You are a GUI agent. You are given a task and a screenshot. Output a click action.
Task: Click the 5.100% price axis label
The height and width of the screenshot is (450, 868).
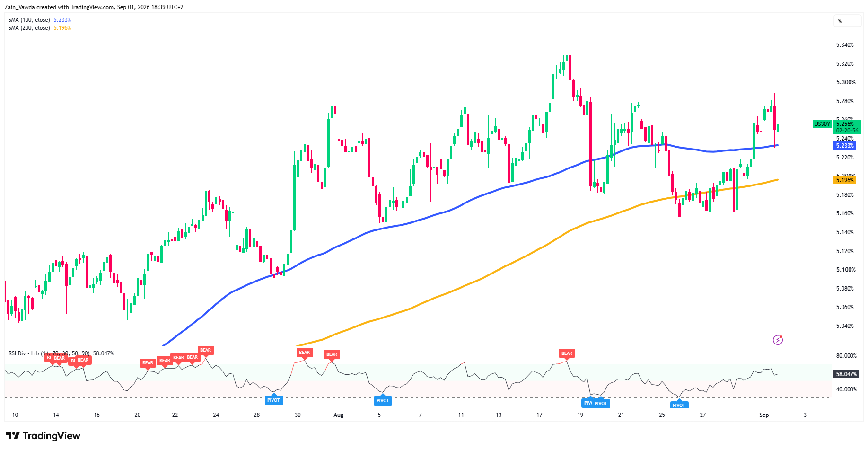846,270
